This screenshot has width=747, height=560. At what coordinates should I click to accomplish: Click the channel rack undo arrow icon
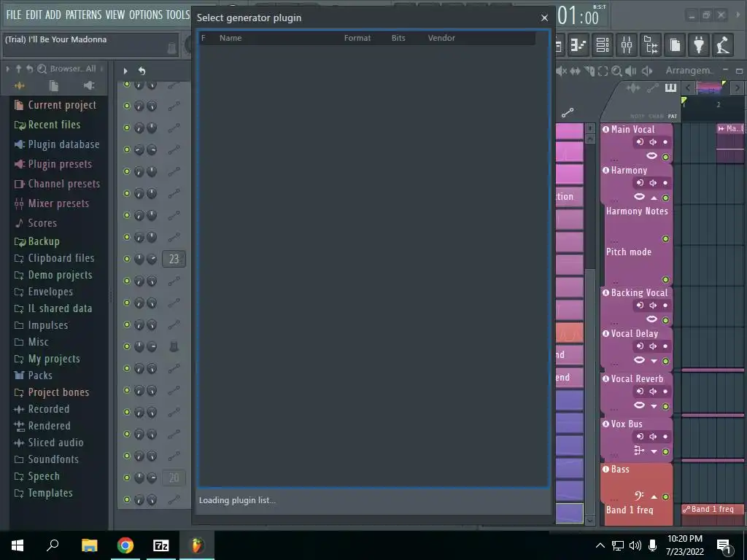click(142, 71)
